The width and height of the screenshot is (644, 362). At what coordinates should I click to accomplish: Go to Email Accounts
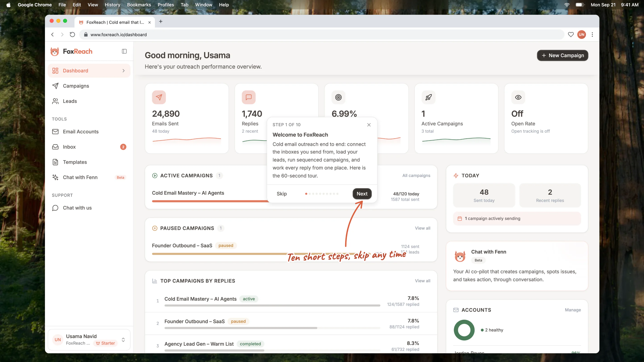tap(89, 132)
